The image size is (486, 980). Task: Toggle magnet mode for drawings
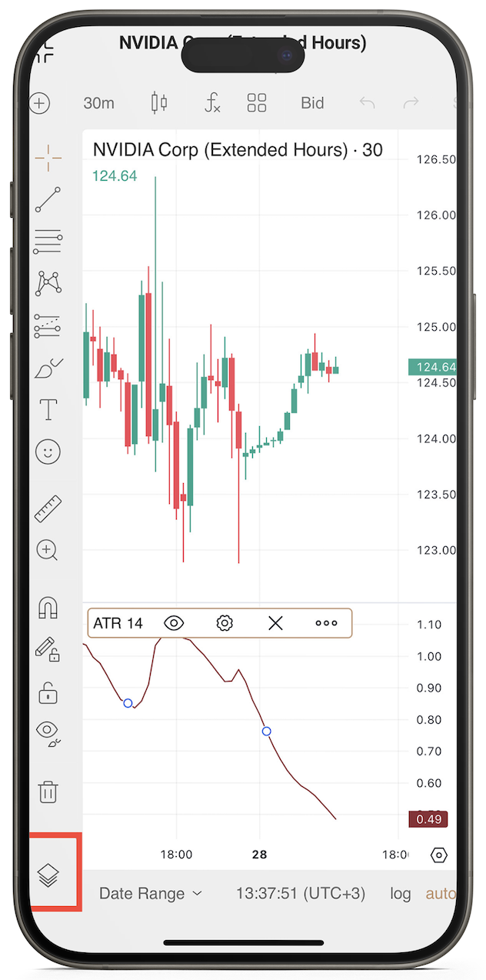coord(48,608)
